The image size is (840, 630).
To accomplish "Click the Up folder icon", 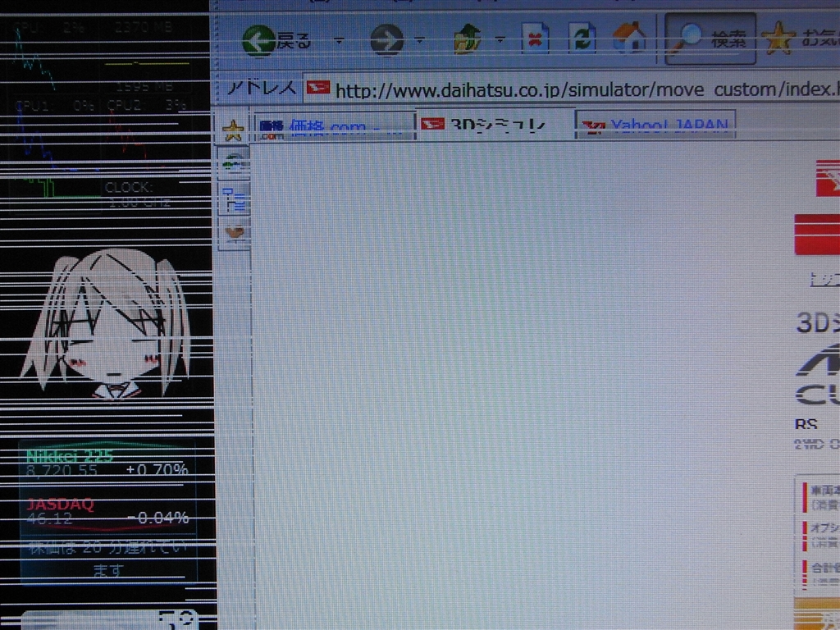I will click(x=468, y=39).
